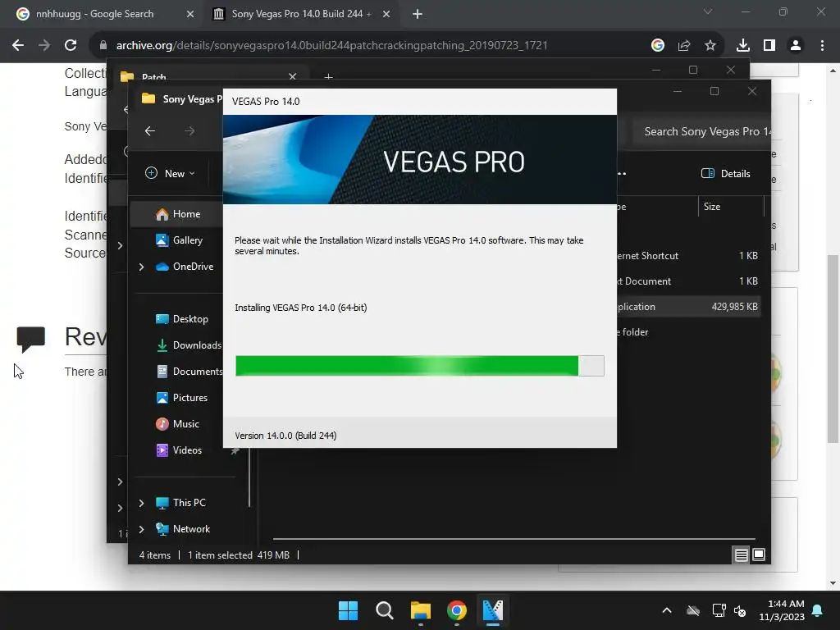Select Network in sidebar
This screenshot has width=840, height=630.
click(x=183, y=529)
